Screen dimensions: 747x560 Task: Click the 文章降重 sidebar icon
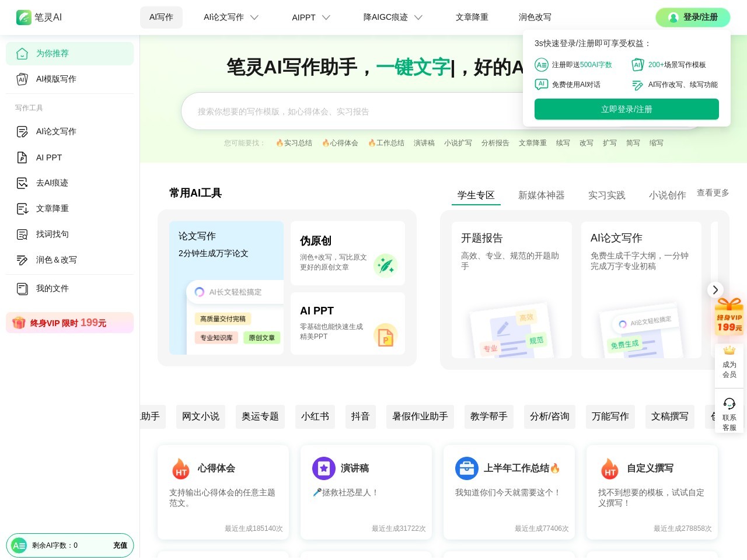tap(22, 209)
